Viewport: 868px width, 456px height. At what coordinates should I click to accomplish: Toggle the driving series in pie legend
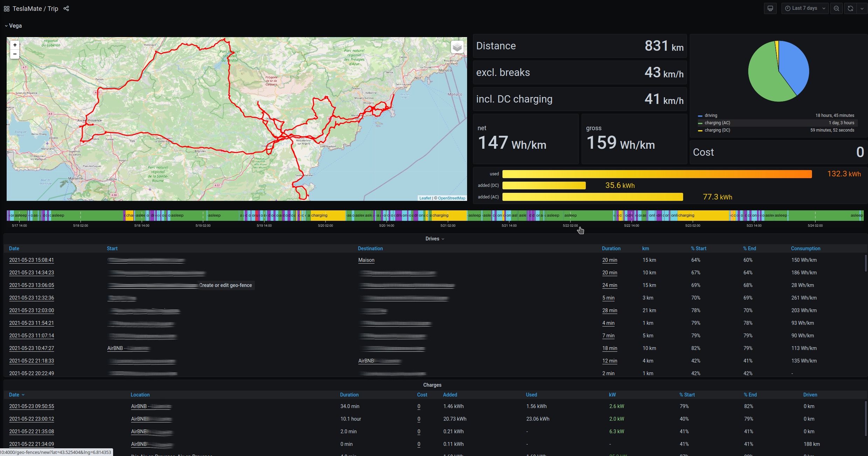pos(711,115)
